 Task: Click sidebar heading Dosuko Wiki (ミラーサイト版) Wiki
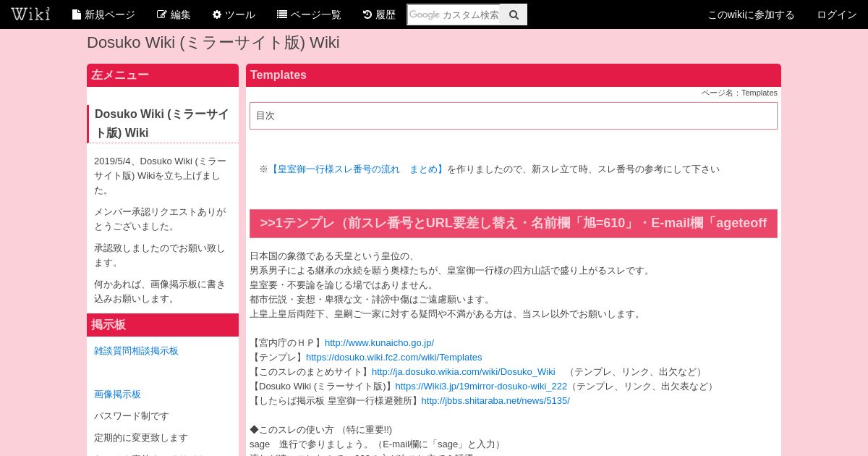point(162,124)
